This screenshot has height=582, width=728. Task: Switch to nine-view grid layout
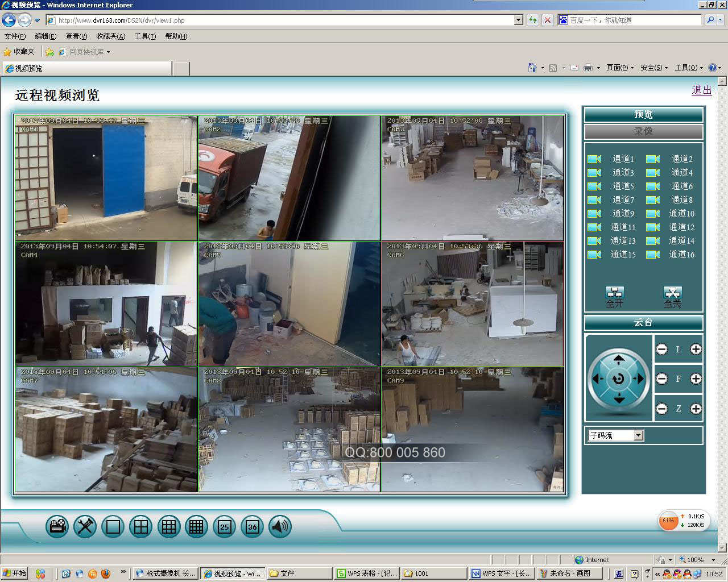[x=168, y=526]
